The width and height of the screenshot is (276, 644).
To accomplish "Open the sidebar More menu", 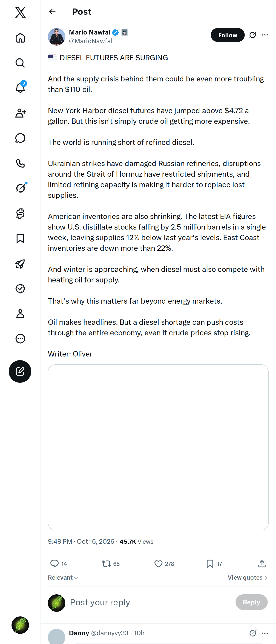I will (20, 339).
